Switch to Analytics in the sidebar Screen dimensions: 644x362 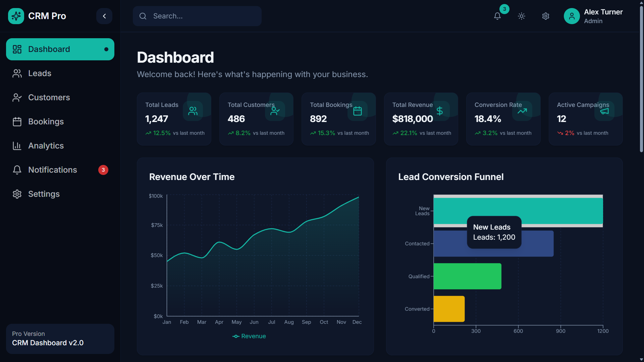coord(60,146)
